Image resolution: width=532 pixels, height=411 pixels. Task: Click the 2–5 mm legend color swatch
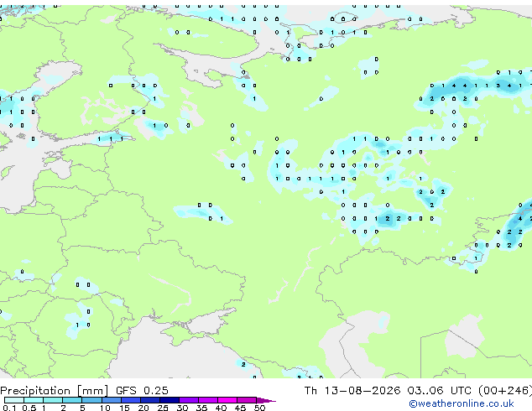pyautogui.click(x=72, y=400)
